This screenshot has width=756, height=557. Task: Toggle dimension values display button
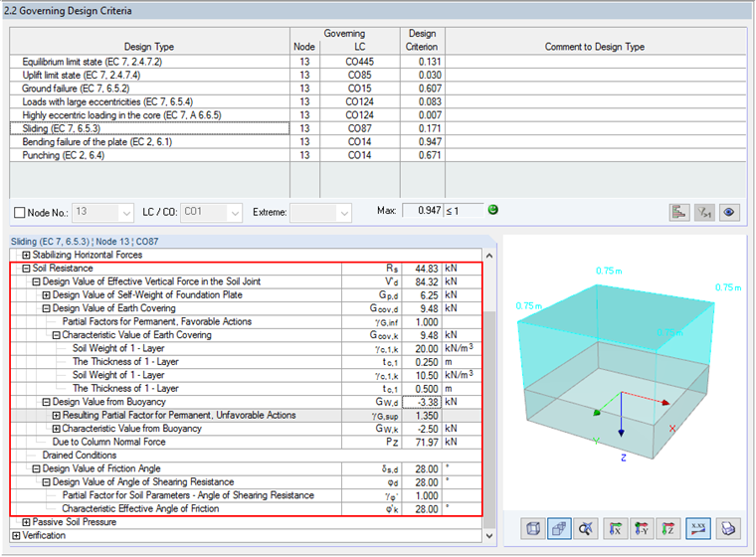coord(698,528)
